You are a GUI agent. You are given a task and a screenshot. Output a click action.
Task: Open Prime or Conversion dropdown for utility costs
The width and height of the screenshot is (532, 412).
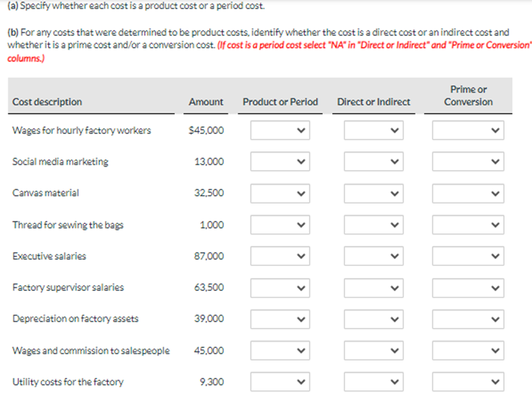click(468, 382)
